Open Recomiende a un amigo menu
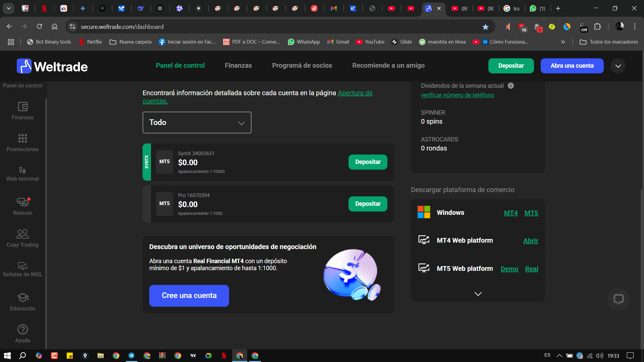The image size is (644, 362). [388, 65]
